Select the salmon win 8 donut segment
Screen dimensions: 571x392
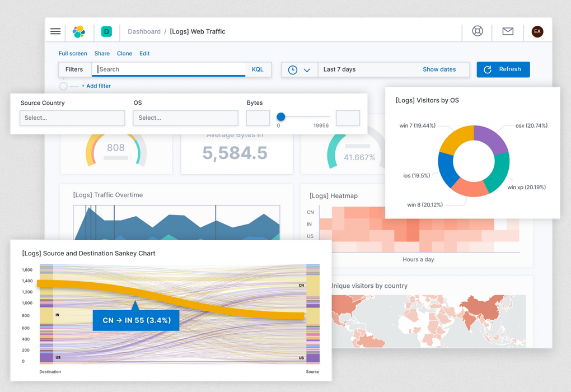(x=470, y=188)
